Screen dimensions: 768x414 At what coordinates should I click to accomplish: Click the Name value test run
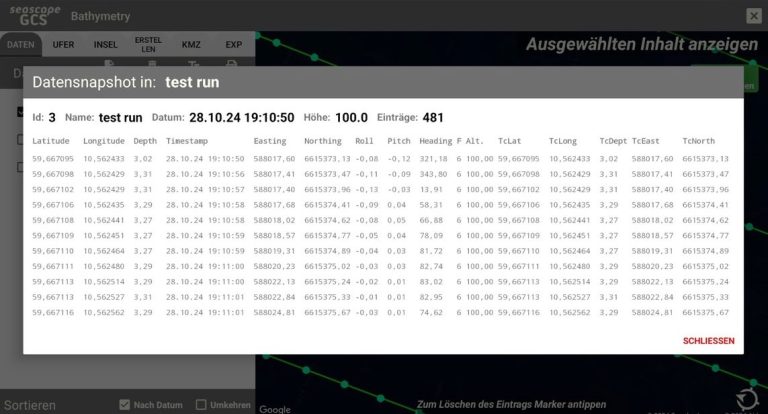120,118
